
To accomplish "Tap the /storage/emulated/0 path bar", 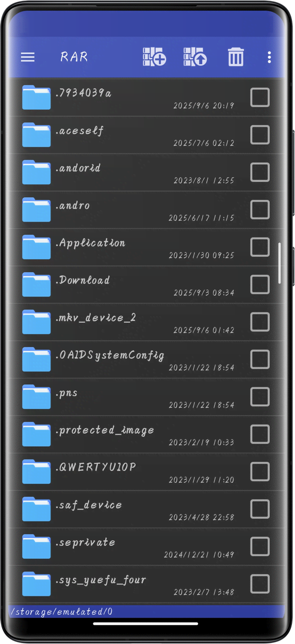I will click(147, 611).
